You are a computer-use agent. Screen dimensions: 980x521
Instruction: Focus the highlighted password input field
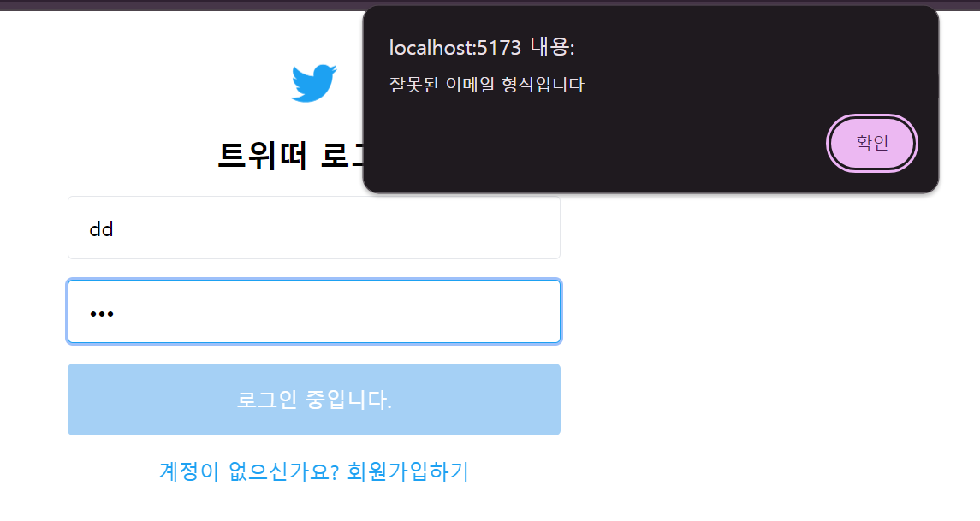(314, 311)
